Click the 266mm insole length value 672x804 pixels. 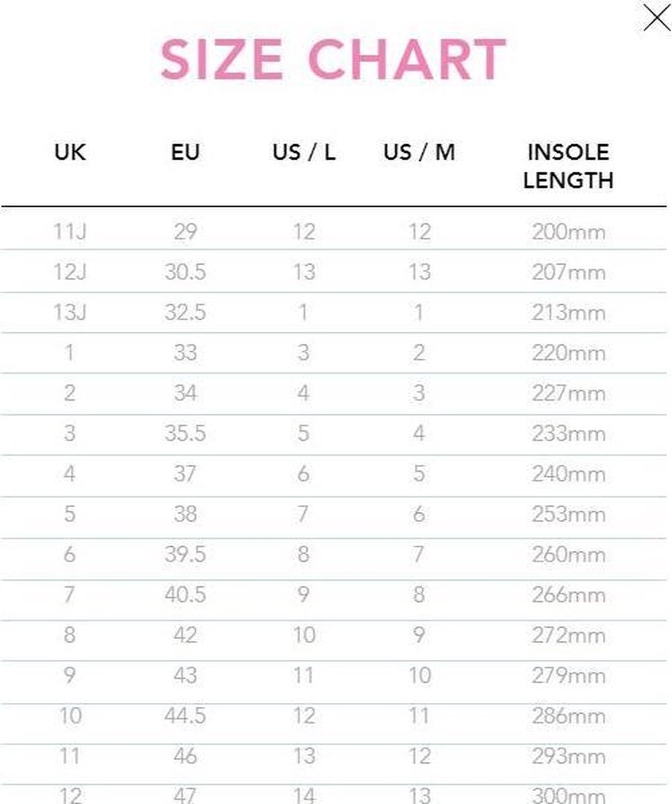coord(568,595)
